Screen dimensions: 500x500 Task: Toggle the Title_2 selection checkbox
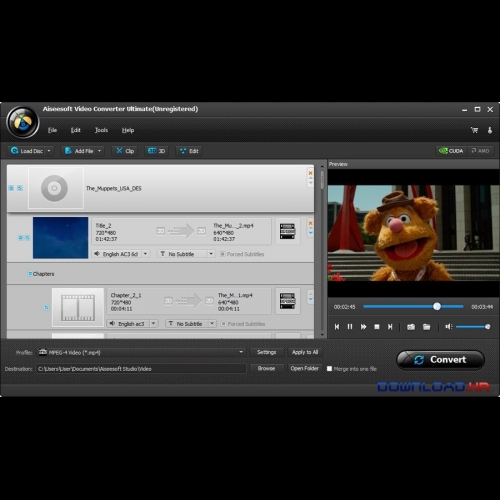click(x=28, y=238)
